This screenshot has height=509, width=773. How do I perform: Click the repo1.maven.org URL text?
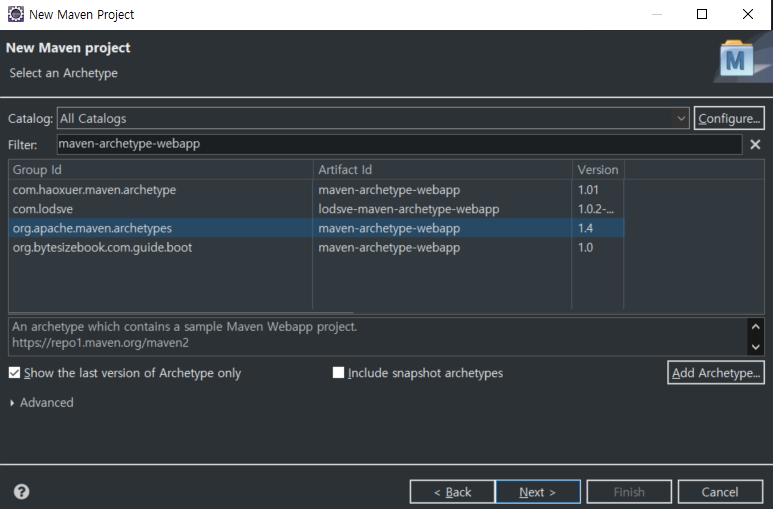[x=100, y=343]
